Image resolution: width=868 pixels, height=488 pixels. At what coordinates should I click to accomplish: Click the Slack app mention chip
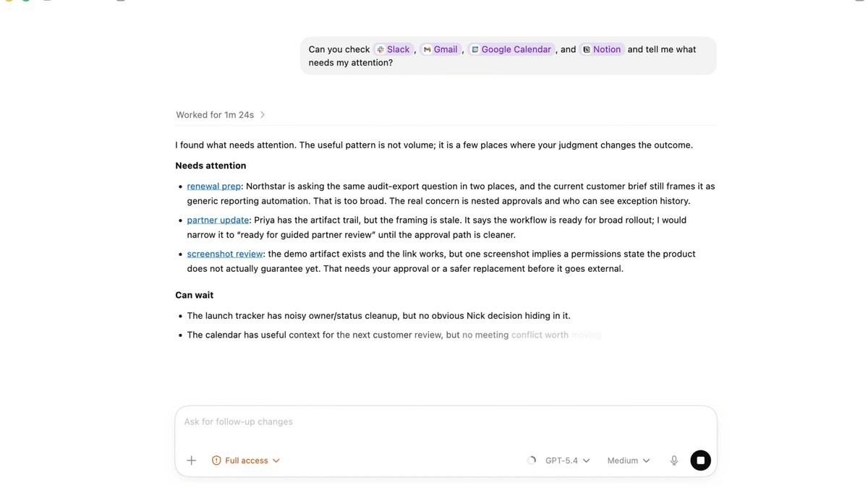393,49
